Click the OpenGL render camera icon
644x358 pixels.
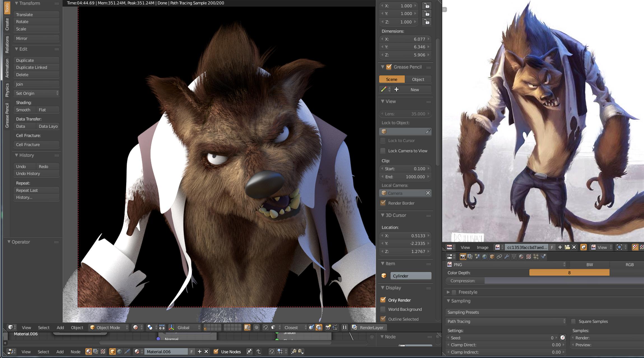coord(328,327)
